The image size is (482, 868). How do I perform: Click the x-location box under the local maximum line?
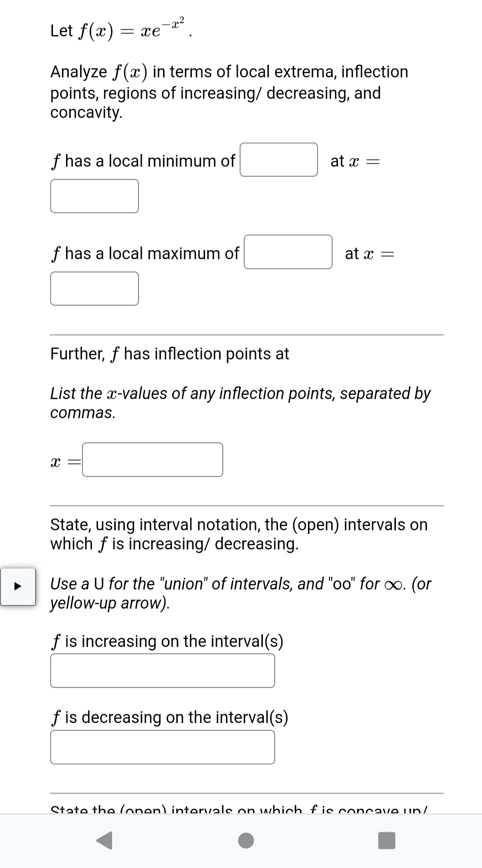point(94,288)
